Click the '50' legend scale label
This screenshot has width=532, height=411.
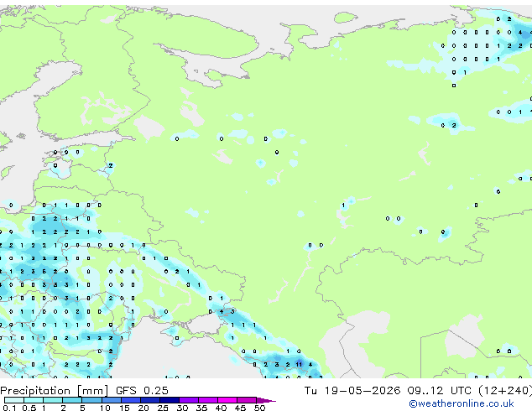point(259,408)
